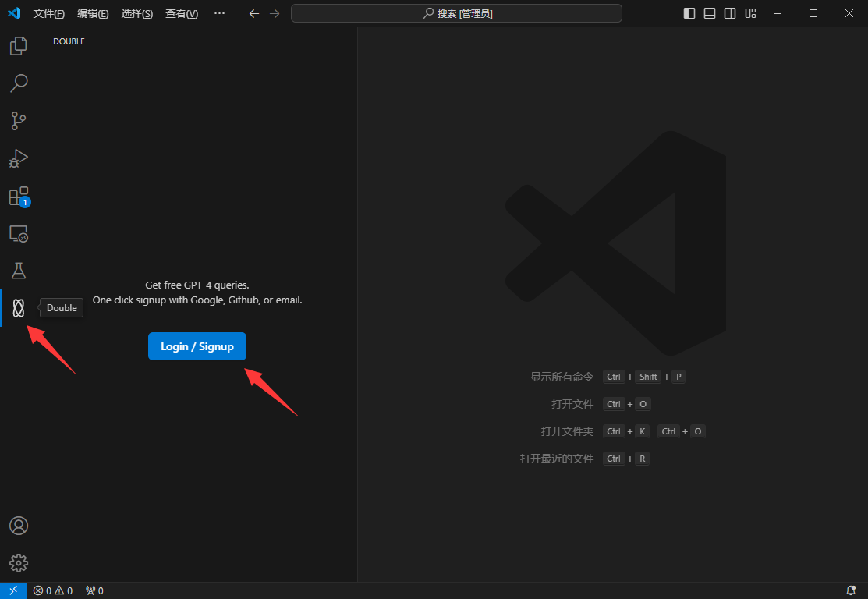Image resolution: width=868 pixels, height=599 pixels.
Task: Open the Manage gear menu
Action: pyautogui.click(x=18, y=563)
